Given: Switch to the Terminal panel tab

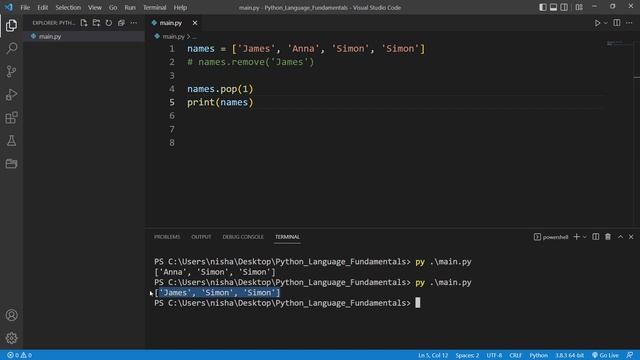Looking at the screenshot, I should click(x=287, y=237).
